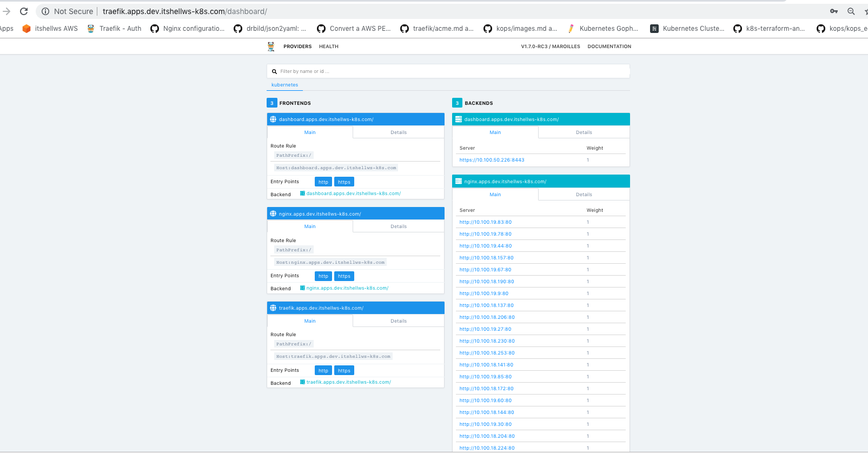The image size is (868, 454).
Task: Select the kubernetes provider tab
Action: [285, 85]
